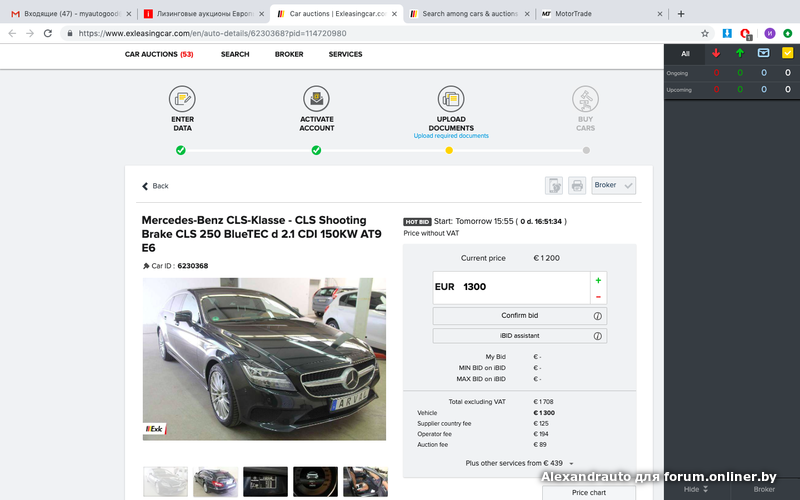The width and height of the screenshot is (800, 500).
Task: Filter sidebar by green up arrow
Action: click(740, 53)
